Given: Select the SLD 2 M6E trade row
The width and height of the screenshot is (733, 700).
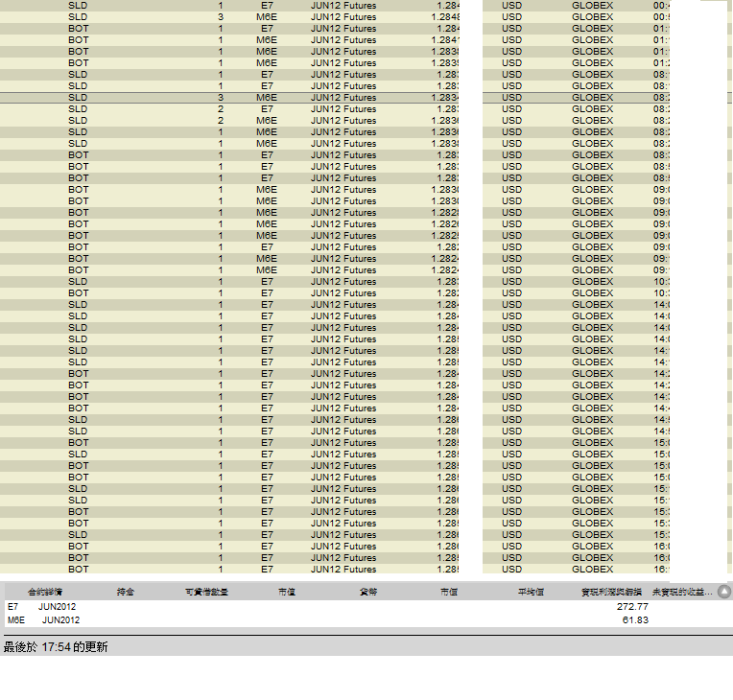Looking at the screenshot, I should tap(335, 121).
